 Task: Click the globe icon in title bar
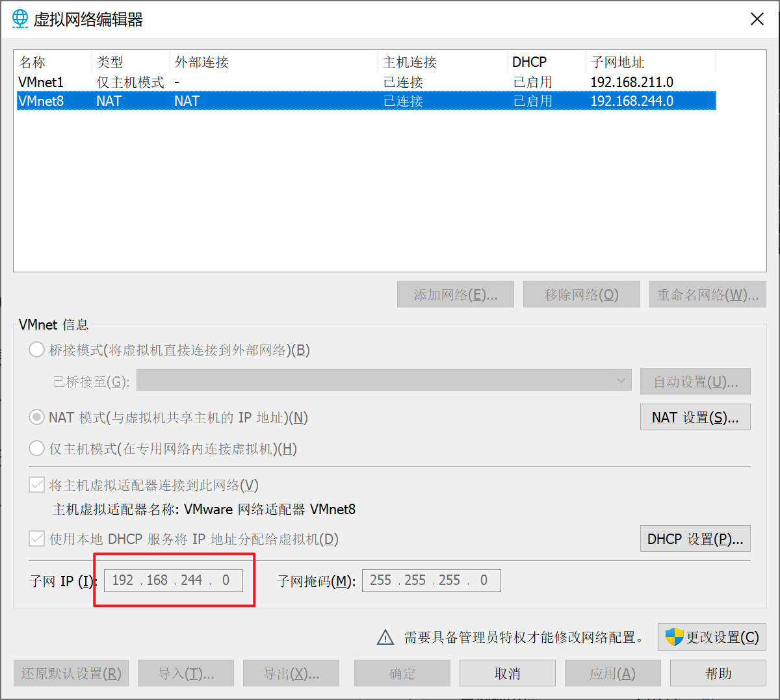coord(20,19)
